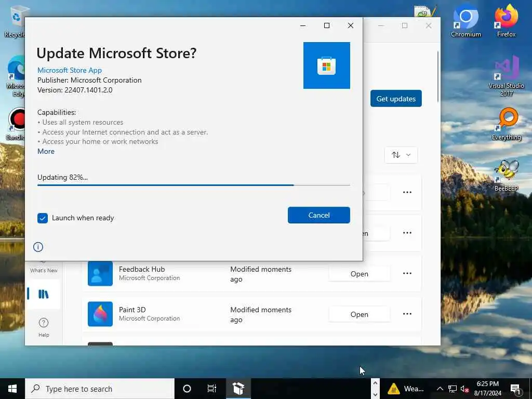This screenshot has height=399, width=532.
Task: Open Library icon in Store sidebar
Action: [44, 294]
